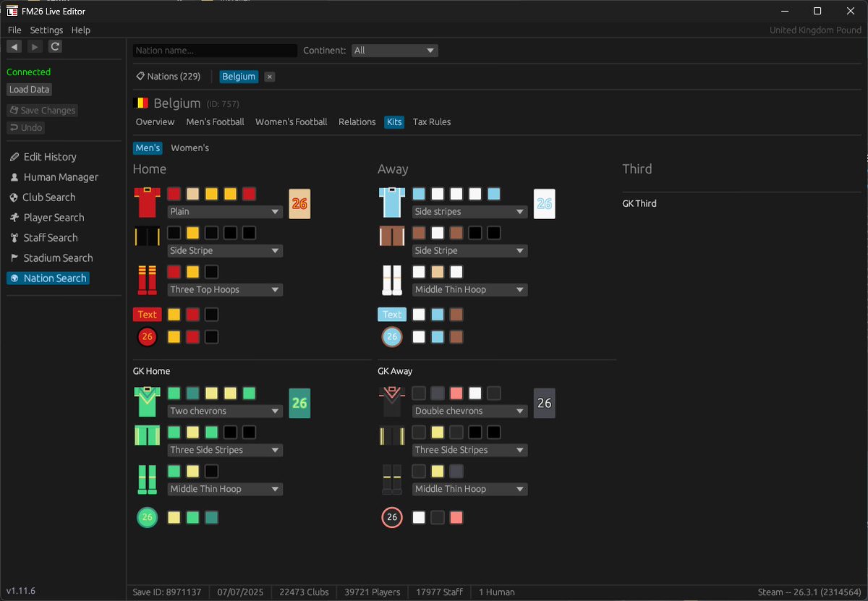The image size is (868, 601).
Task: Open GK Home Three Side Stripes dropdown
Action: 225,450
